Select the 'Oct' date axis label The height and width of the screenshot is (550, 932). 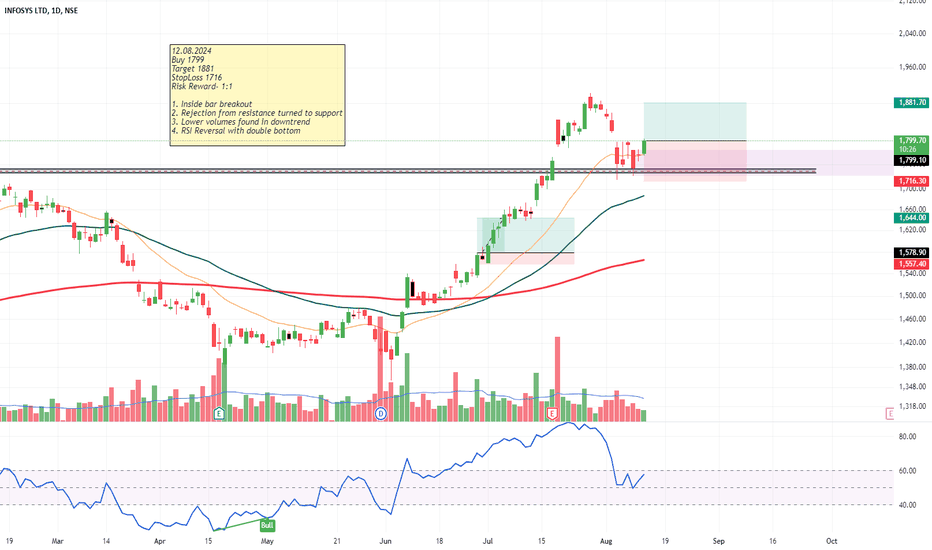tap(832, 541)
